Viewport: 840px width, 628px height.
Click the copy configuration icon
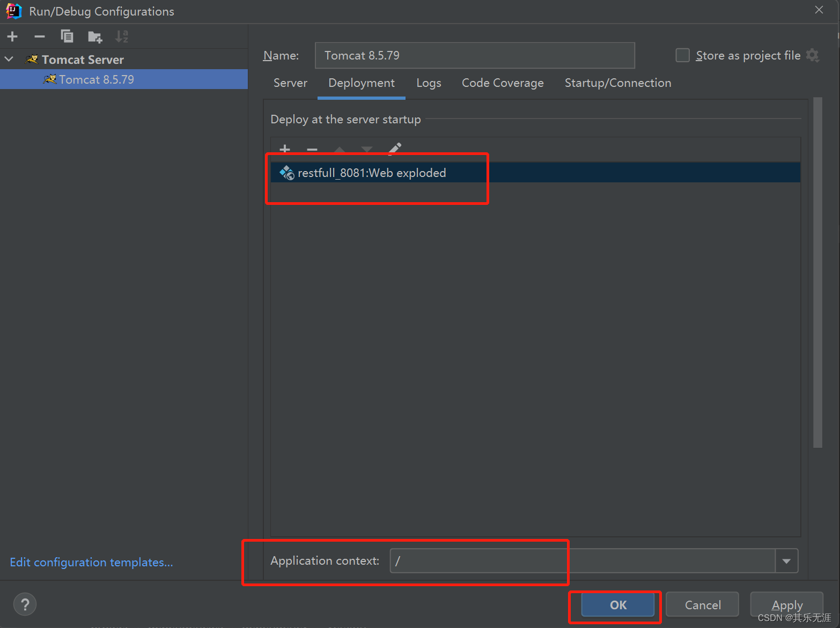67,36
